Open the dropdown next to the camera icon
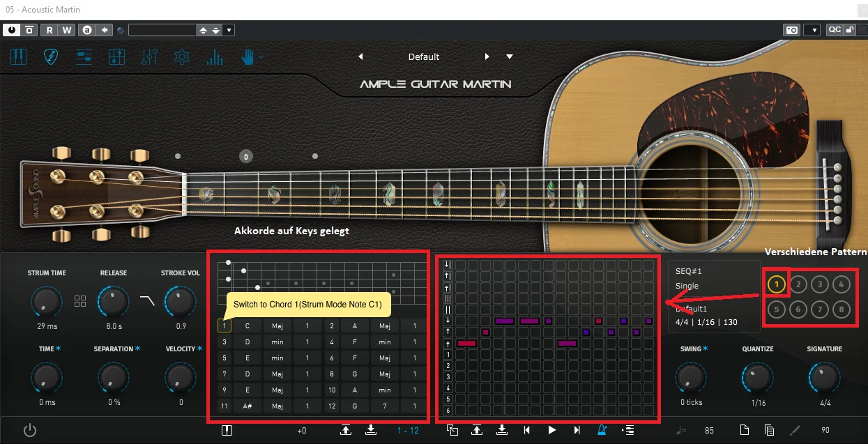This screenshot has width=868, height=444. (x=812, y=30)
